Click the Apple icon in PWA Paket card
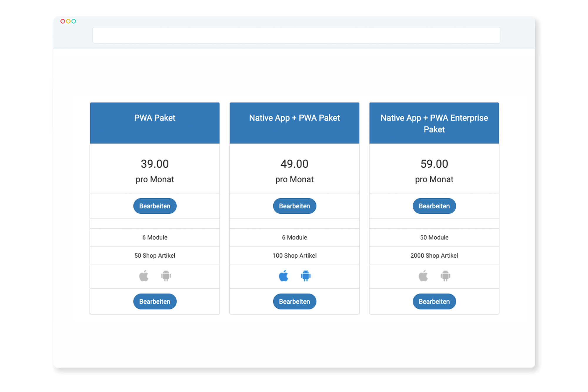Viewport: 588px width, 392px height. pyautogui.click(x=144, y=276)
